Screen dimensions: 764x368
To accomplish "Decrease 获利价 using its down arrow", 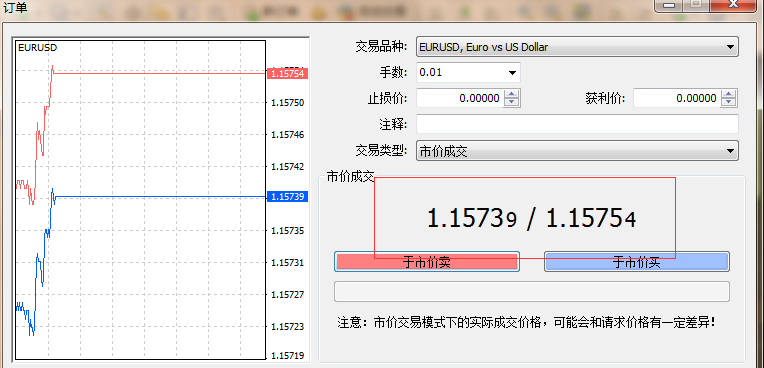I will pyautogui.click(x=728, y=102).
